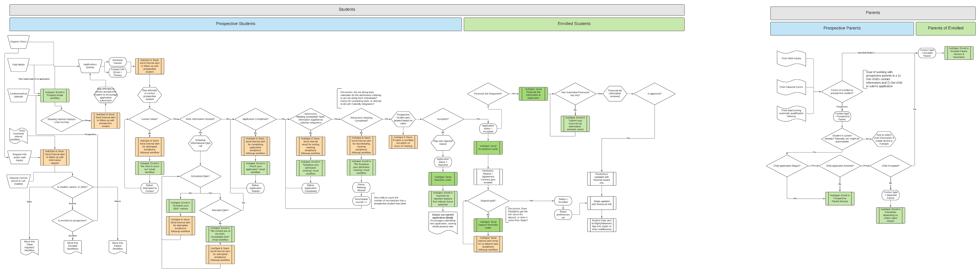The width and height of the screenshot is (980, 273).
Task: Select the Stripe updated with financial info box
Action: pos(601,203)
